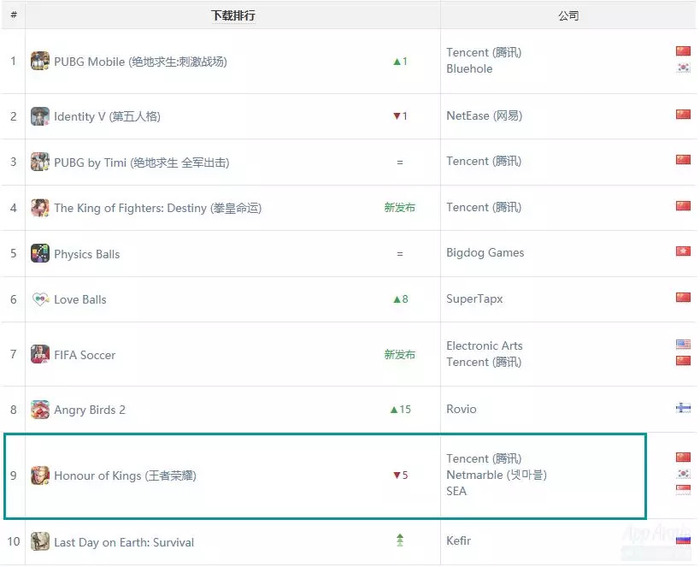
Task: Open Honour of Kings (王者荣耀) title
Action: click(x=125, y=476)
